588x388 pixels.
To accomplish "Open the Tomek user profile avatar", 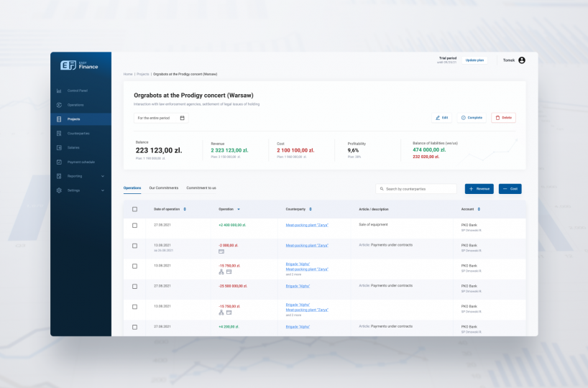I will pos(522,60).
